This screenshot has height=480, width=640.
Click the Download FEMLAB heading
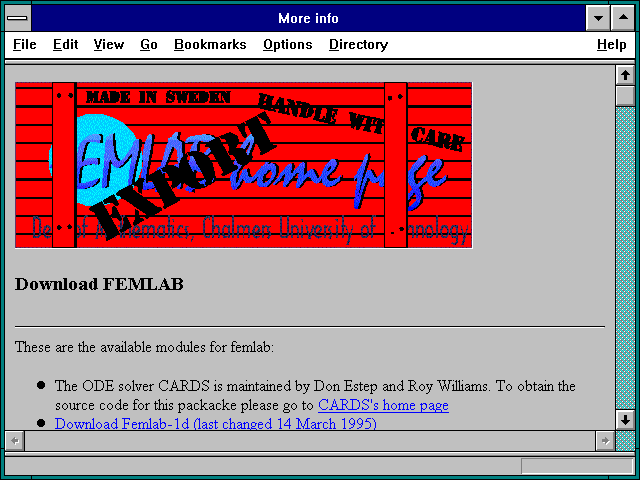(99, 284)
